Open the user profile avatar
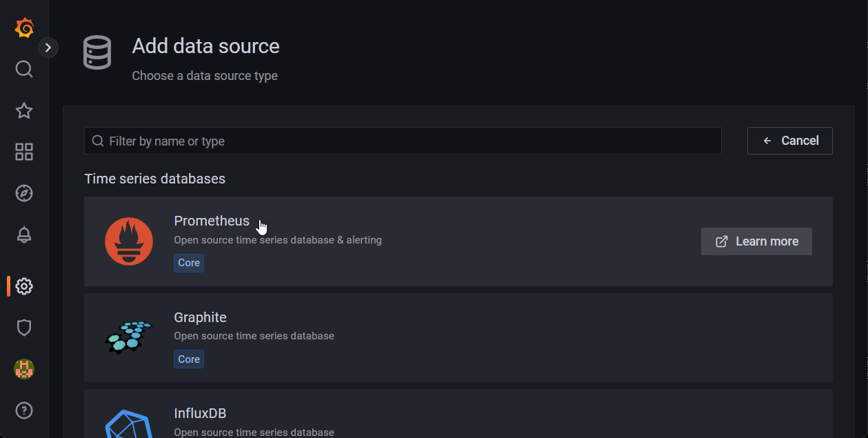The width and height of the screenshot is (868, 438). (x=24, y=369)
